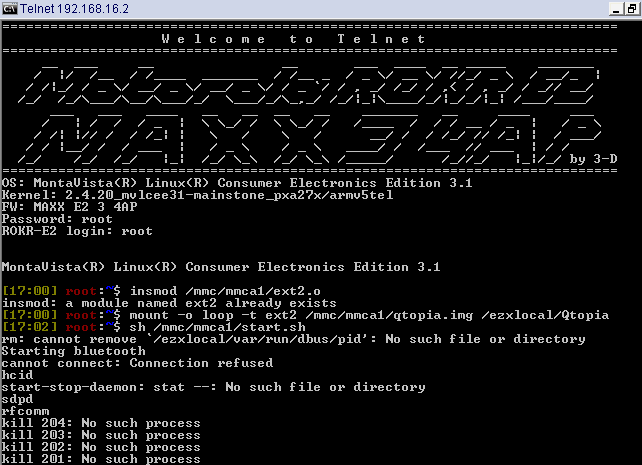Image resolution: width=642 pixels, height=465 pixels.
Task: Click the 'Kernel: 2.4.20_mvlcee31' line
Action: (197, 195)
